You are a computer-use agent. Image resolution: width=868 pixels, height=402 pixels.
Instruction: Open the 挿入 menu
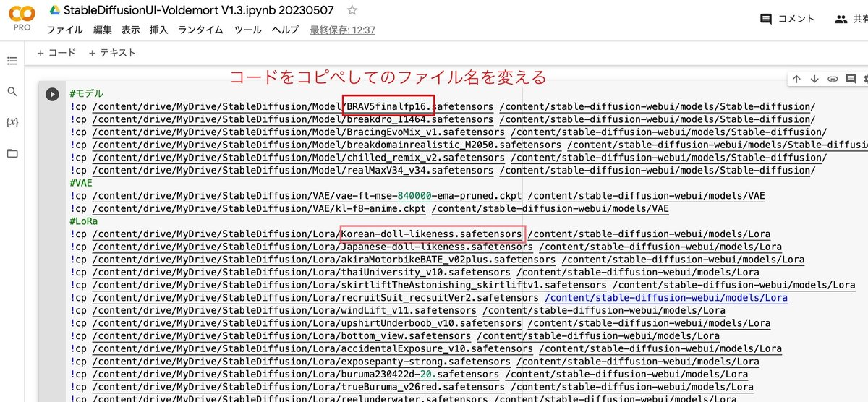159,30
